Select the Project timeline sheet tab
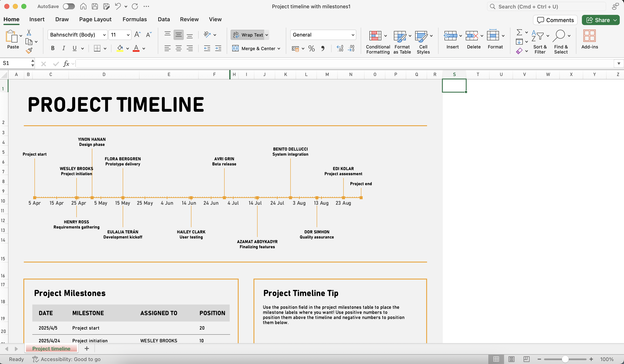This screenshot has width=624, height=364. coord(51,348)
